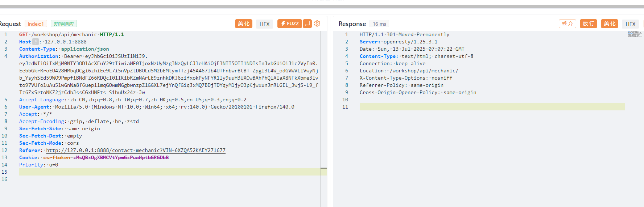The image size is (644, 207).
Task: Click the request editor vertical scrollbar marker
Action: pyautogui.click(x=323, y=168)
